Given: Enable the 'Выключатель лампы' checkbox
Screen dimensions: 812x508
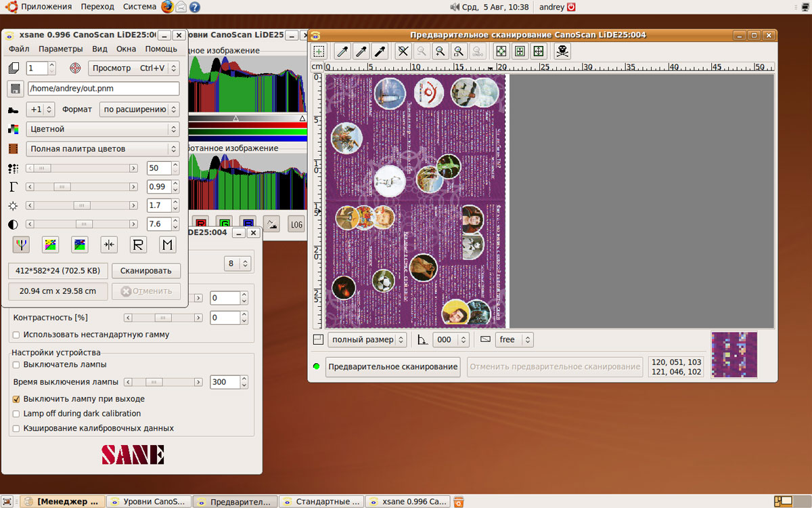Looking at the screenshot, I should pyautogui.click(x=16, y=365).
